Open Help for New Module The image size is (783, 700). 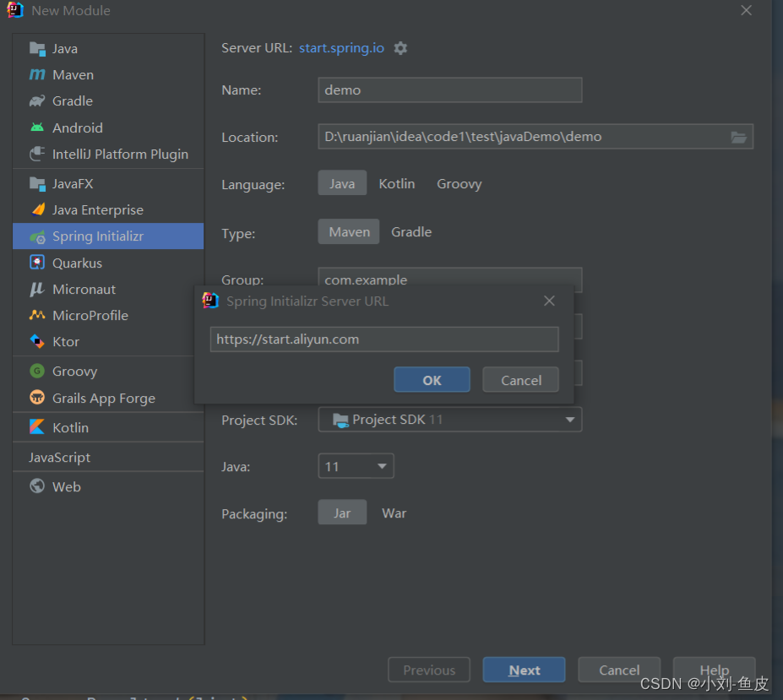(714, 670)
